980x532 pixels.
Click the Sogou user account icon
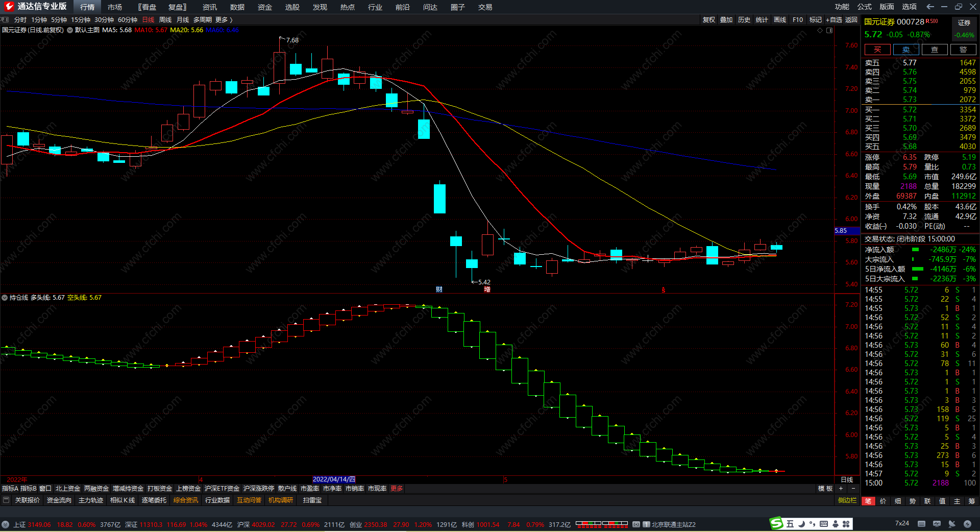[x=835, y=524]
